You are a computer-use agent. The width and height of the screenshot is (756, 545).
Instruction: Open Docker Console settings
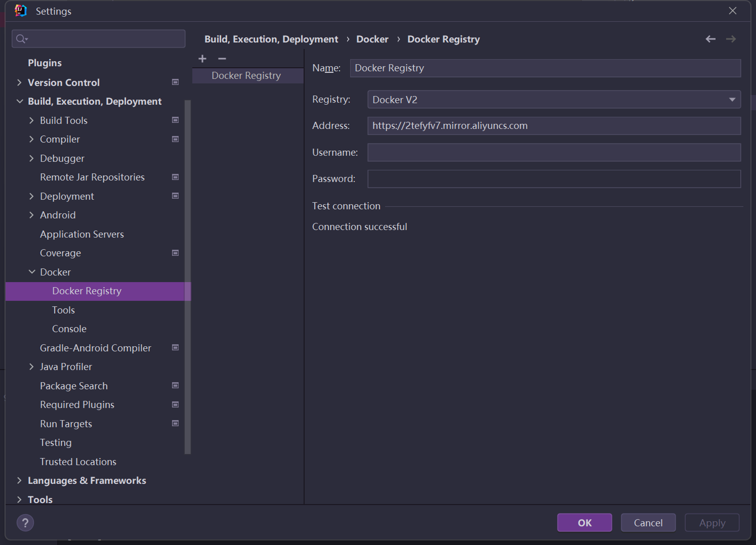(69, 329)
